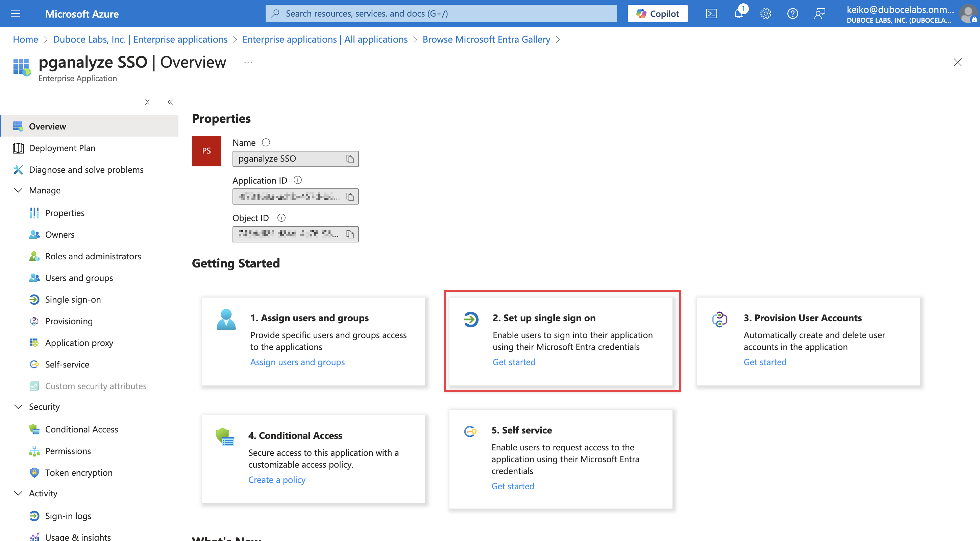Viewport: 980px width, 541px height.
Task: Click the red PS application logo tile
Action: click(x=206, y=151)
